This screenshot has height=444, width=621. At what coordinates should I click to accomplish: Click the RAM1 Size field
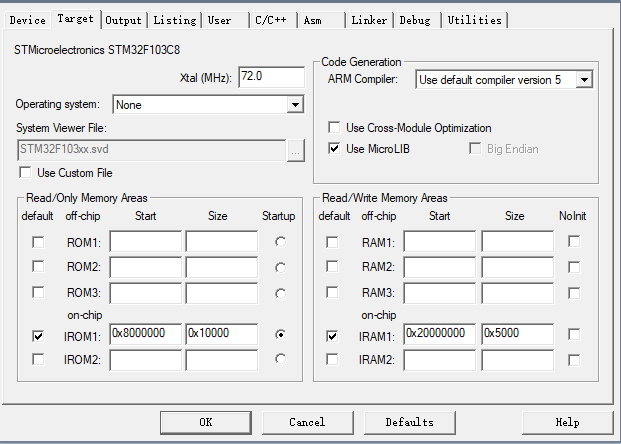(518, 241)
